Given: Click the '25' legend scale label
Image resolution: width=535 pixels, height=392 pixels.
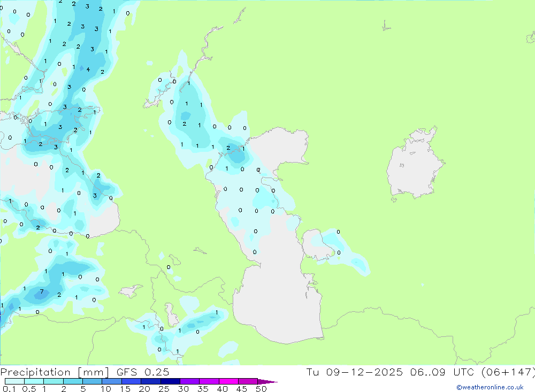Looking at the screenshot, I should [164, 389].
